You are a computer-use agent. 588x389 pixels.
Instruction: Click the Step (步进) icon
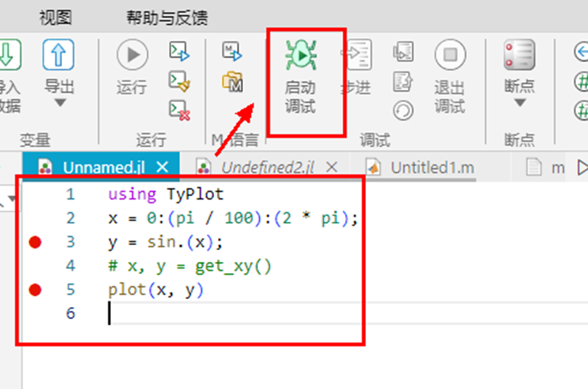point(357,55)
